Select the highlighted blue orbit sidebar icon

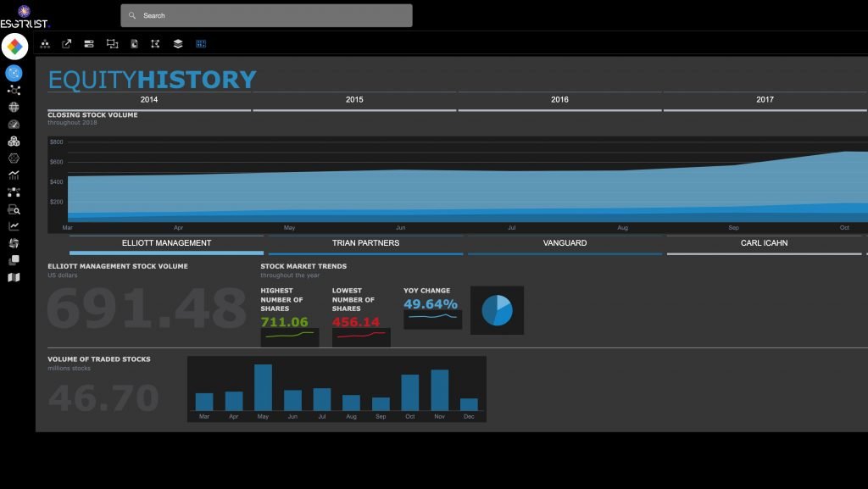tap(14, 73)
